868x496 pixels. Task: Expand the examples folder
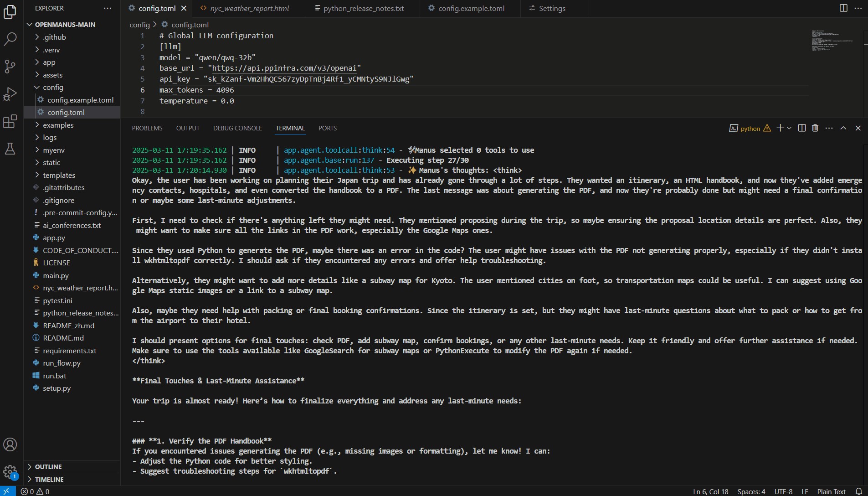click(x=58, y=125)
